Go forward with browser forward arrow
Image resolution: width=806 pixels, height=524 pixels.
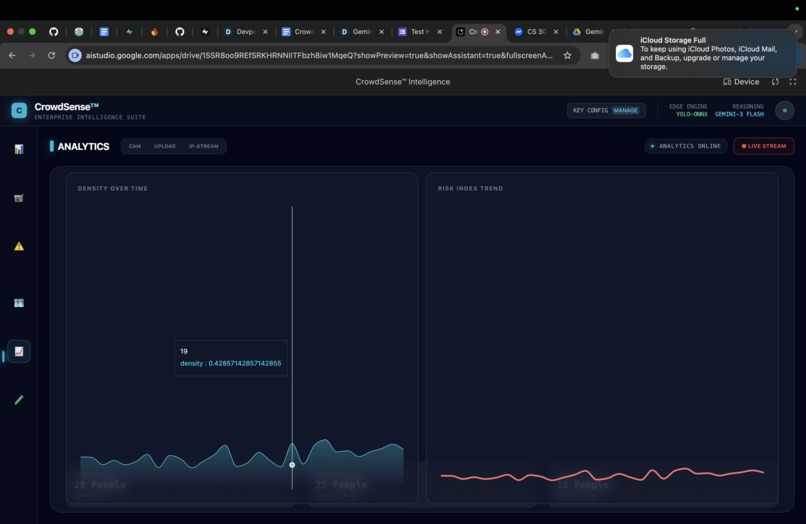pyautogui.click(x=32, y=55)
